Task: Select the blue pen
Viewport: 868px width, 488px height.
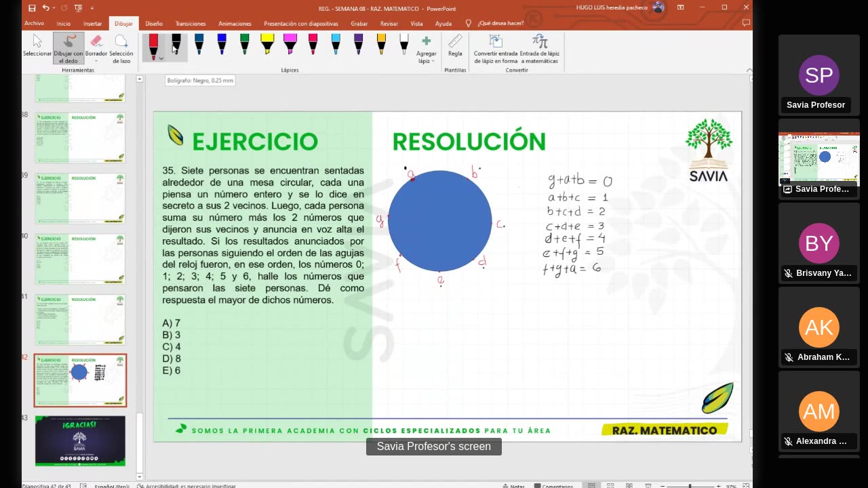Action: point(222,44)
